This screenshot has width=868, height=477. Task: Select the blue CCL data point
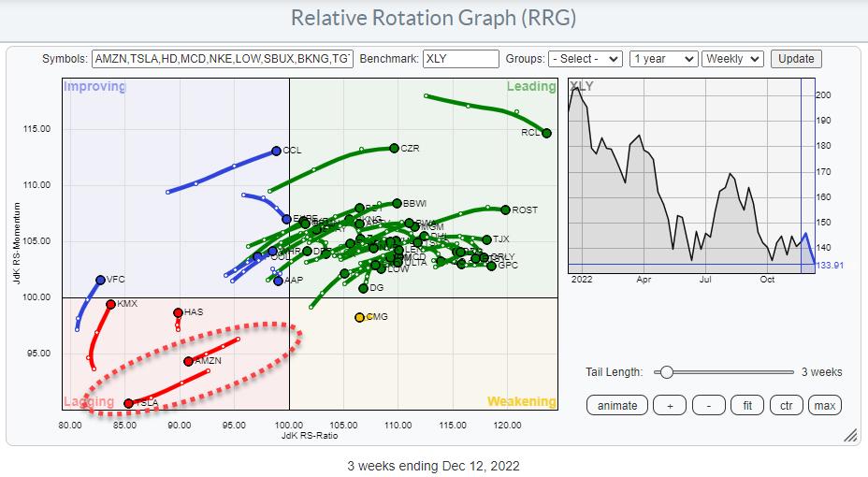click(276, 151)
